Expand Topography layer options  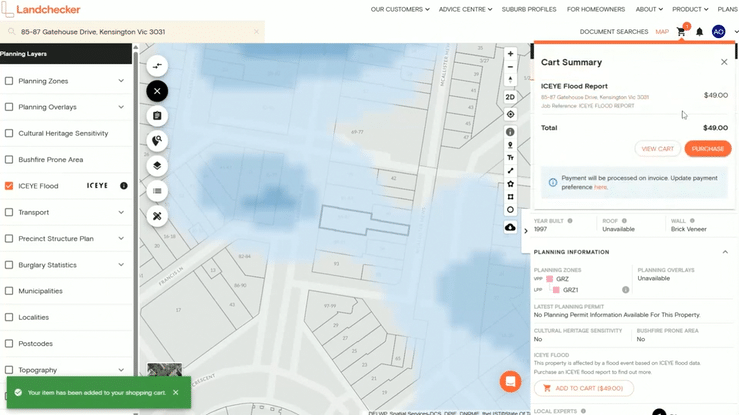coord(121,370)
